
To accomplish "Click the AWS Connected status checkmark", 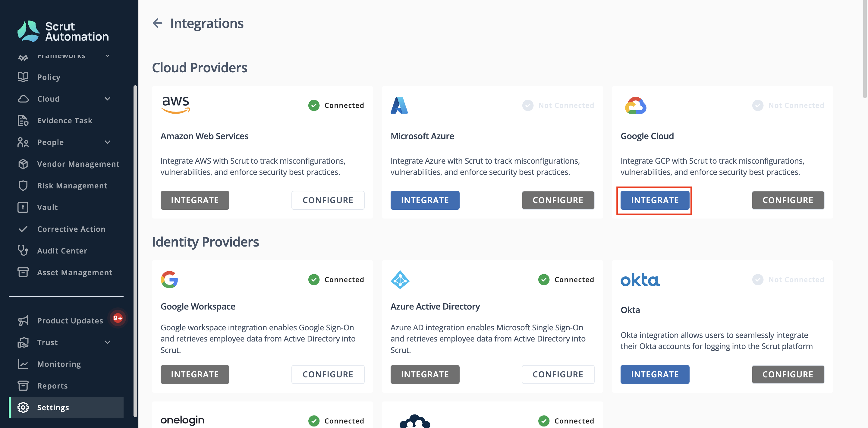I will coord(314,105).
